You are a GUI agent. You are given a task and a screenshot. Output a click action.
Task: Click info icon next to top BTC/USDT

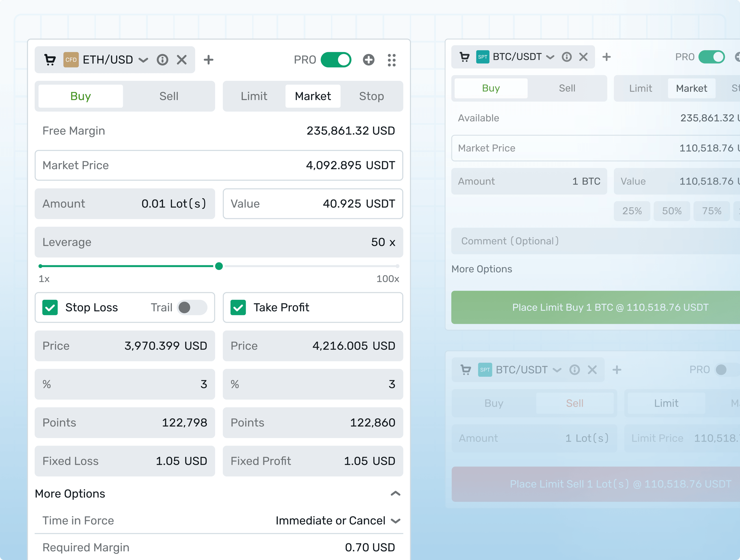(x=567, y=57)
